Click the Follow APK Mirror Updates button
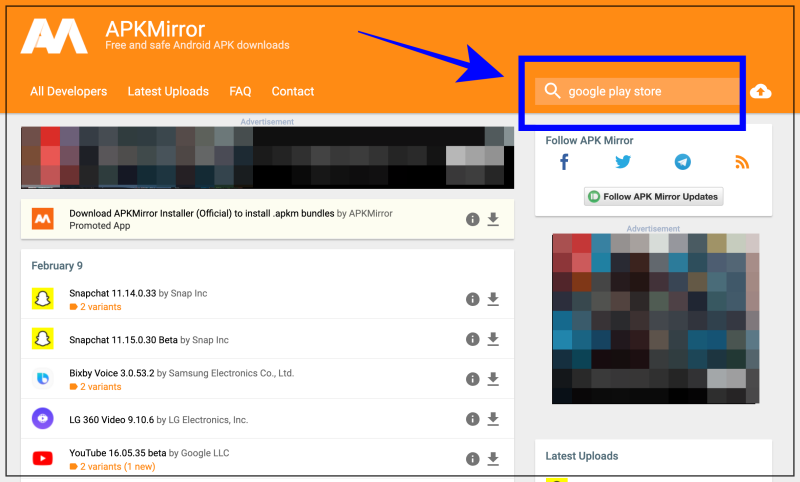Screen dimensions: 800x482 654,196
